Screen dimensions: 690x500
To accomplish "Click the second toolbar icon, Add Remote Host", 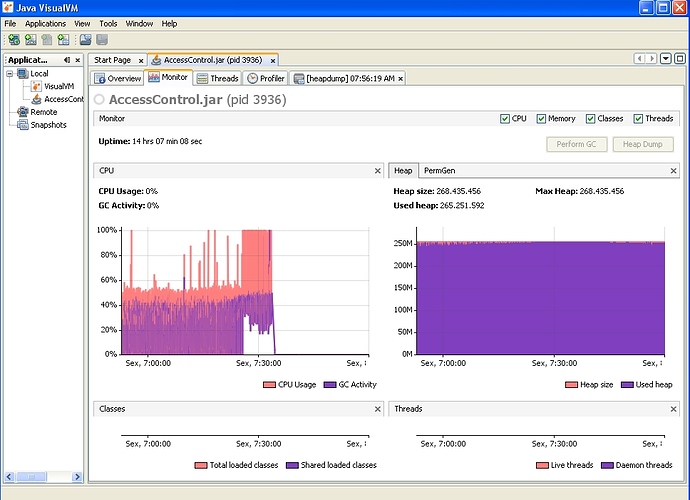I will click(30, 40).
